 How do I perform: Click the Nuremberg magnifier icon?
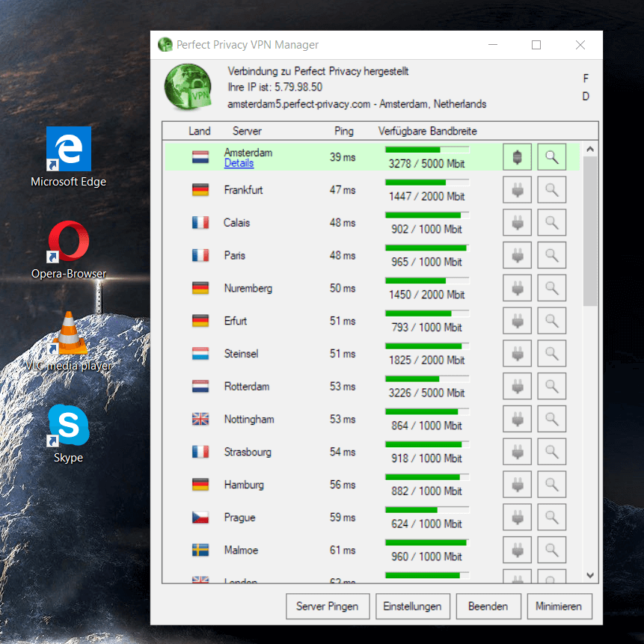coord(551,288)
